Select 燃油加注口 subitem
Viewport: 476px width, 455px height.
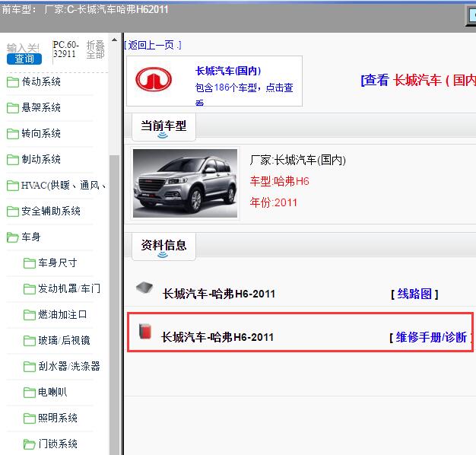(62, 314)
